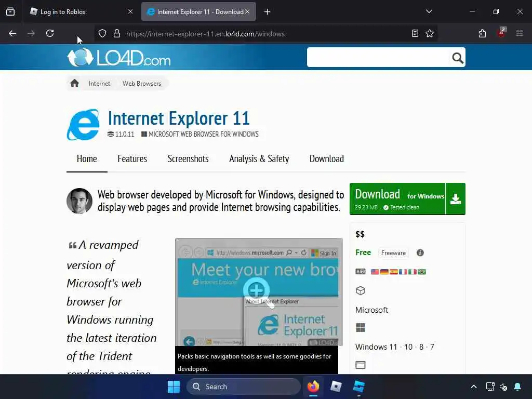Click the taskbar Search box
Viewport: 532px width, 399px height.
click(x=244, y=387)
